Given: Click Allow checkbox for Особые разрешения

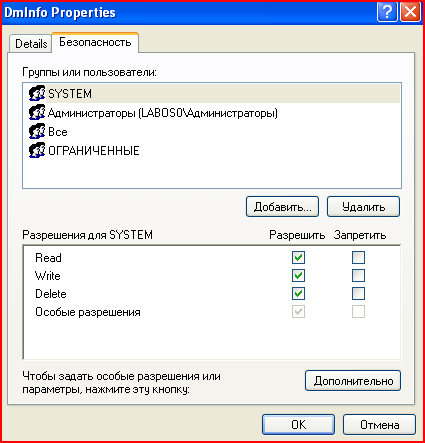Looking at the screenshot, I should 298,312.
